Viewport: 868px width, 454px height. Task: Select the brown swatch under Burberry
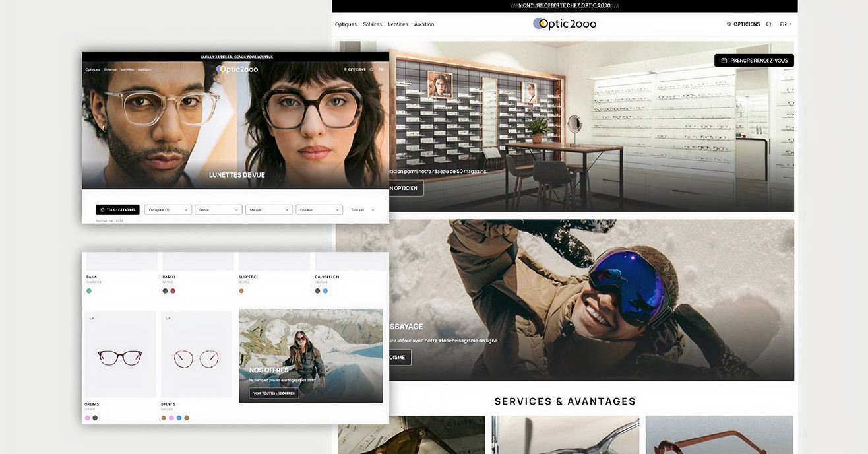point(241,291)
